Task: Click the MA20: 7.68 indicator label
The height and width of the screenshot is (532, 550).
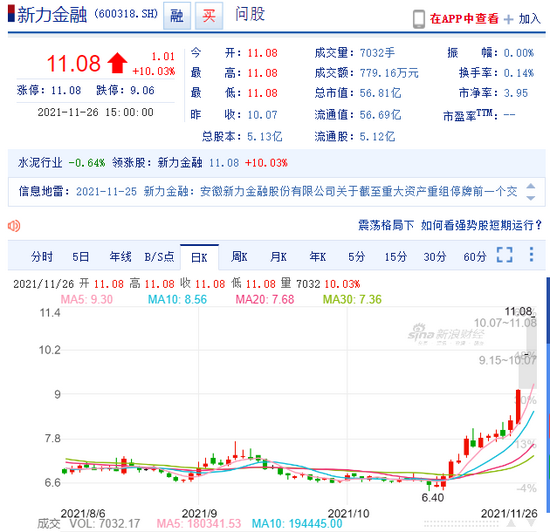Action: pos(264,299)
